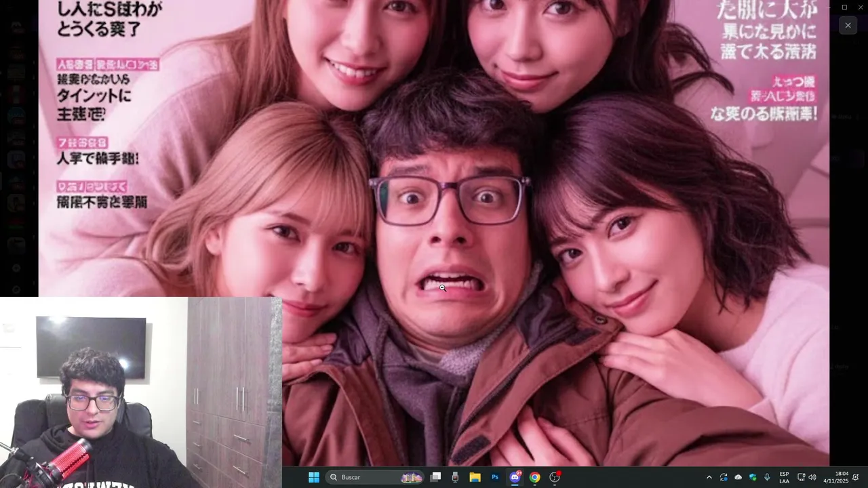Open network and volume quick settings
Image resolution: width=868 pixels, height=488 pixels.
806,477
